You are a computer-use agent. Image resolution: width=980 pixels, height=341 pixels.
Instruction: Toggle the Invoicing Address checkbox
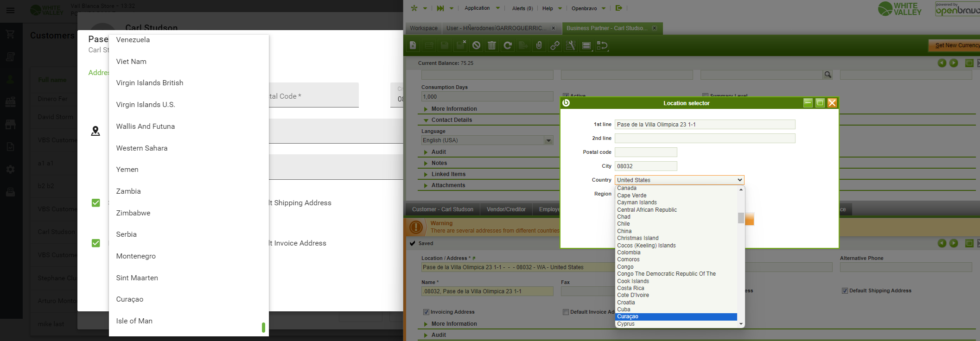click(x=426, y=312)
